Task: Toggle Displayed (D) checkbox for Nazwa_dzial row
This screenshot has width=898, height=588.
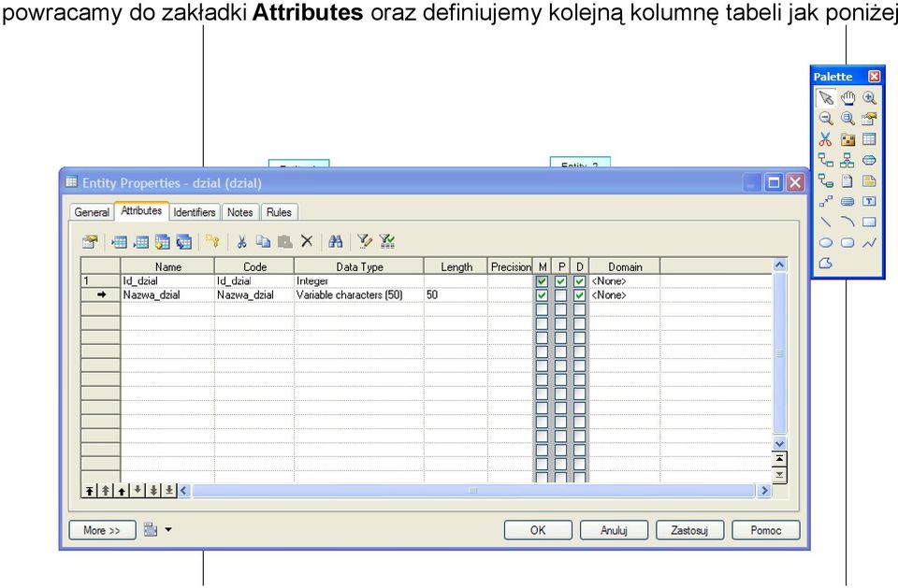Action: pos(580,295)
